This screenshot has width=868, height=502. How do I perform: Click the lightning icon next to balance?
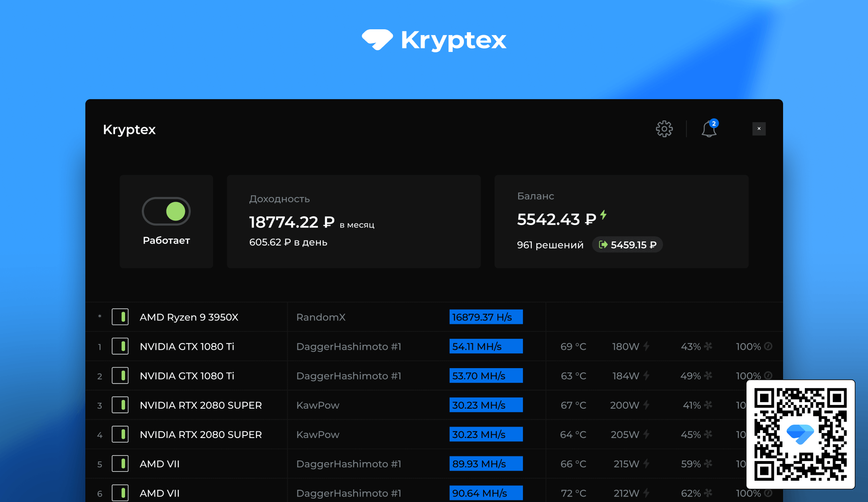[x=603, y=215]
